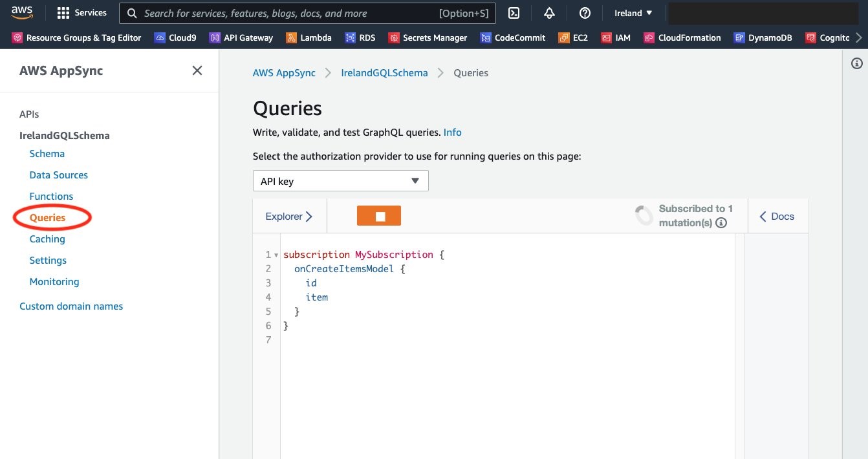868x459 pixels.
Task: Expand the Explorer panel
Action: [289, 216]
